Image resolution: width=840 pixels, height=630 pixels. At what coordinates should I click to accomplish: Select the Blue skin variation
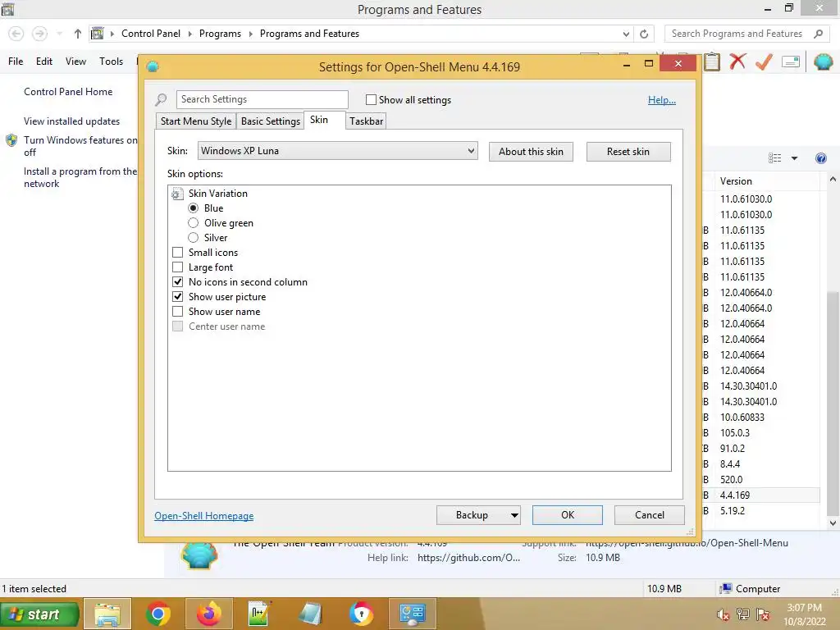(x=194, y=208)
